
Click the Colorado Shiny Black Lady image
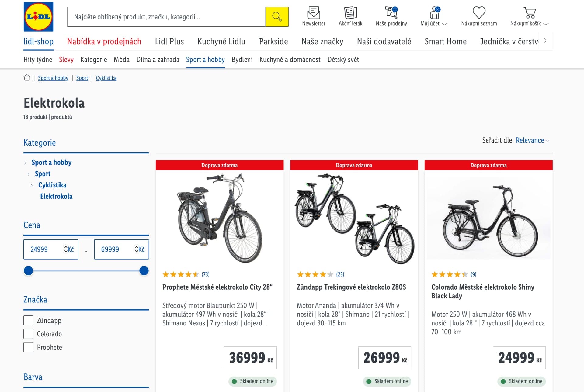[488, 218]
